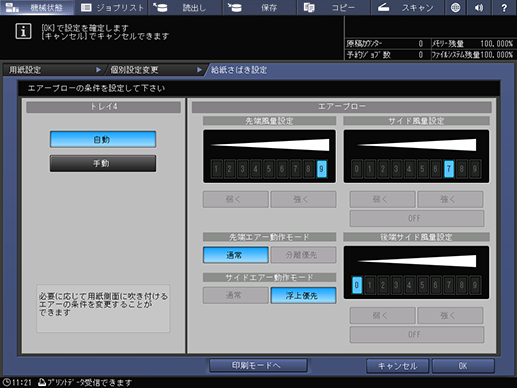Screen dimensions: 517x388
Task: Select 通常 for サイドエアー動作モード
Action: [236, 295]
